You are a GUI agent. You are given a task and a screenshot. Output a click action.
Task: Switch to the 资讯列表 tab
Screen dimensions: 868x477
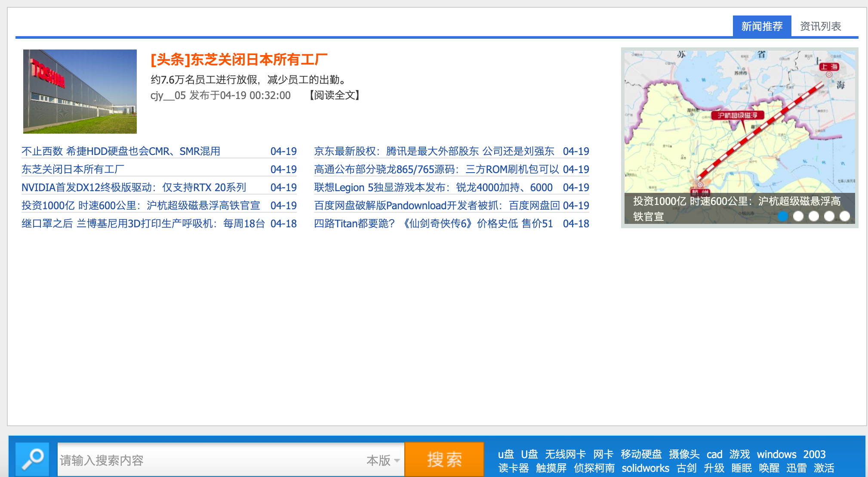click(820, 26)
